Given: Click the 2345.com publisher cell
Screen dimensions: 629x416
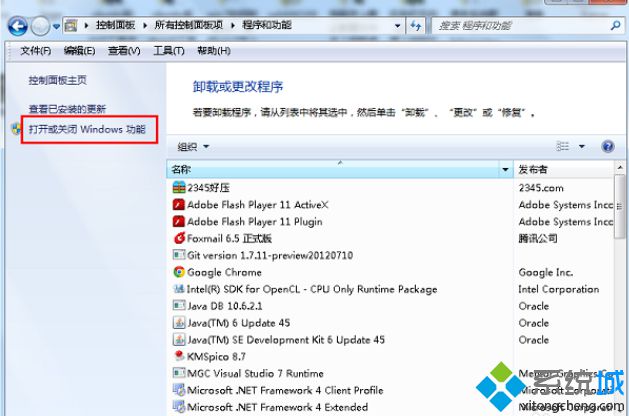Looking at the screenshot, I should click(x=541, y=188).
